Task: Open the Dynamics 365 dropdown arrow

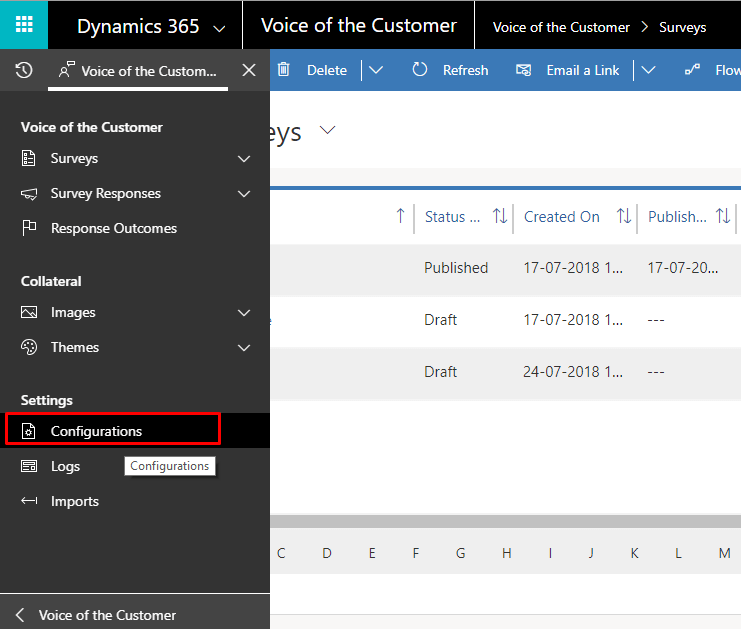Action: [x=219, y=28]
